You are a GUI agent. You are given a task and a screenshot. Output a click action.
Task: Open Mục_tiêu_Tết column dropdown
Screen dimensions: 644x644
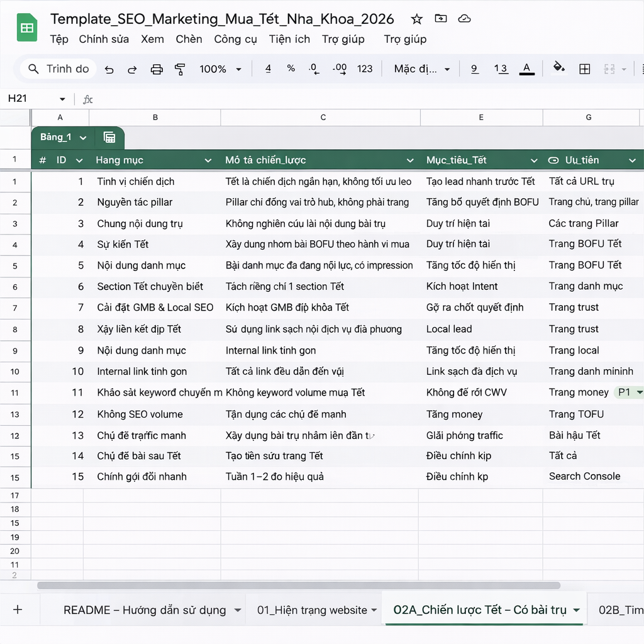click(534, 160)
